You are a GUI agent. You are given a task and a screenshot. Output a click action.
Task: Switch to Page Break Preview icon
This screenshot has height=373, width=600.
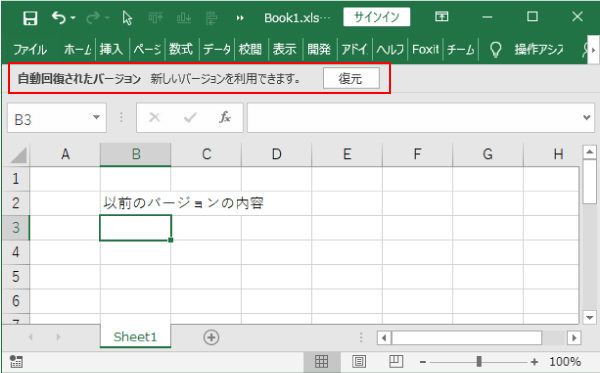tap(396, 361)
